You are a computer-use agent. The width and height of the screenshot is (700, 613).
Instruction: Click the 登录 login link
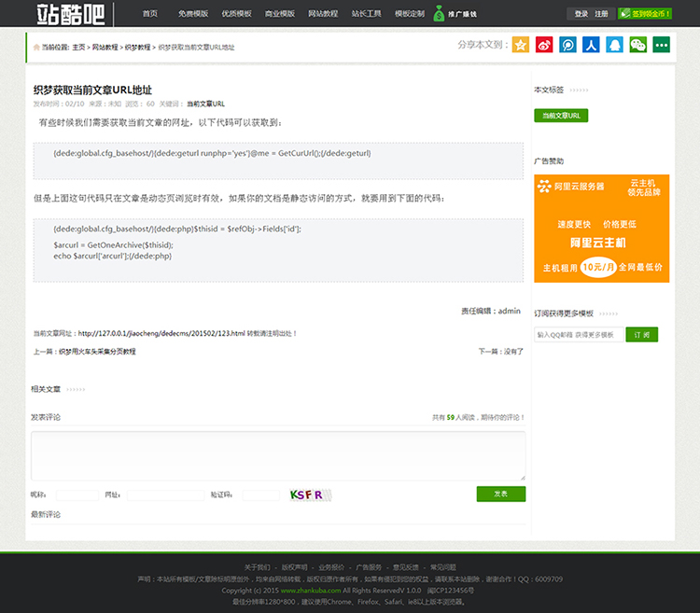(581, 14)
